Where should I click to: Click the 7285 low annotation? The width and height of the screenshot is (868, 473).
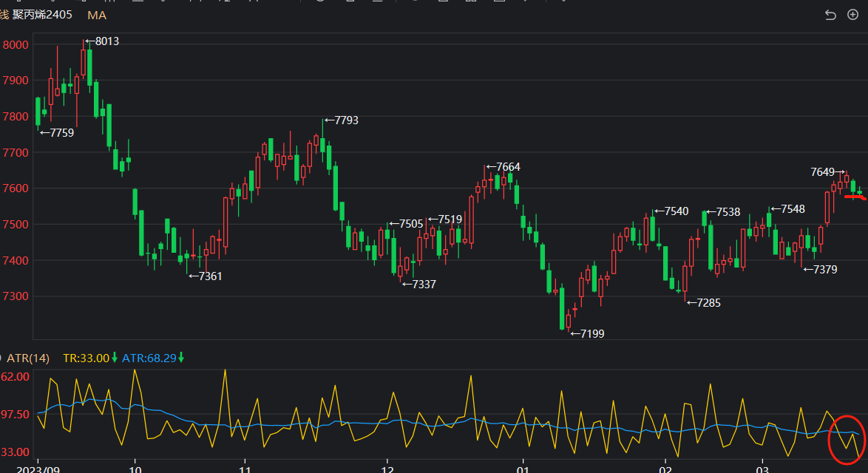click(x=708, y=303)
